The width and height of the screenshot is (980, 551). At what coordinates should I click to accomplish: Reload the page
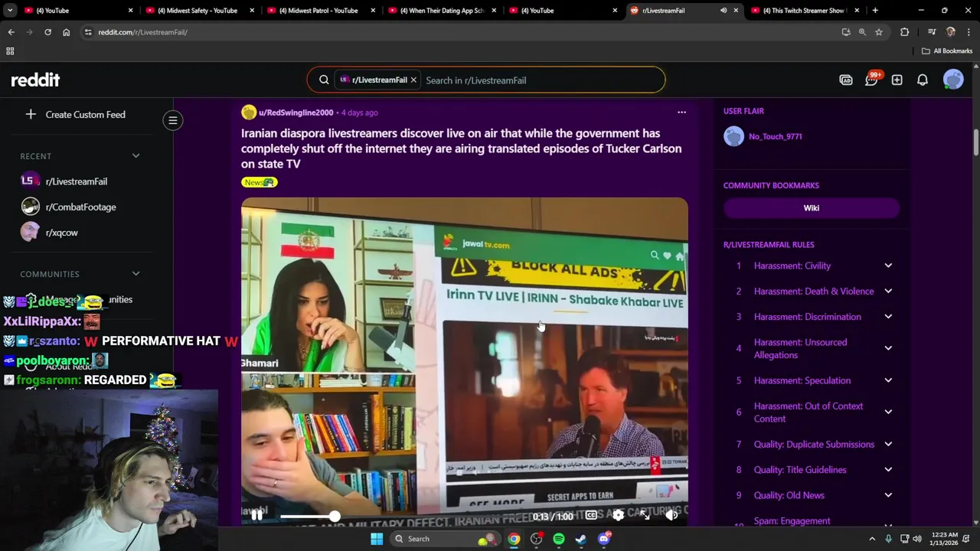(47, 32)
